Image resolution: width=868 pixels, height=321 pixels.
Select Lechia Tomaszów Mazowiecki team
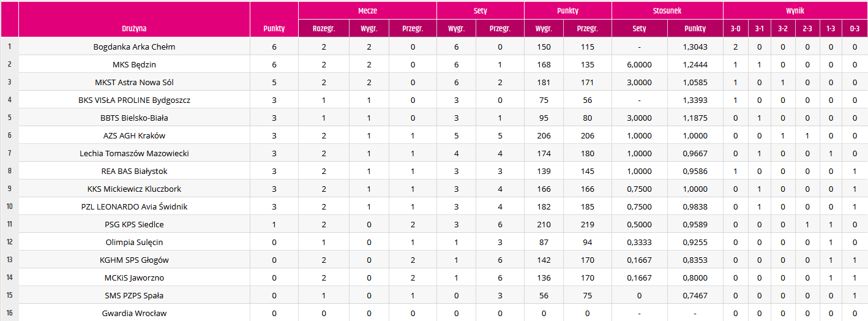pyautogui.click(x=134, y=153)
